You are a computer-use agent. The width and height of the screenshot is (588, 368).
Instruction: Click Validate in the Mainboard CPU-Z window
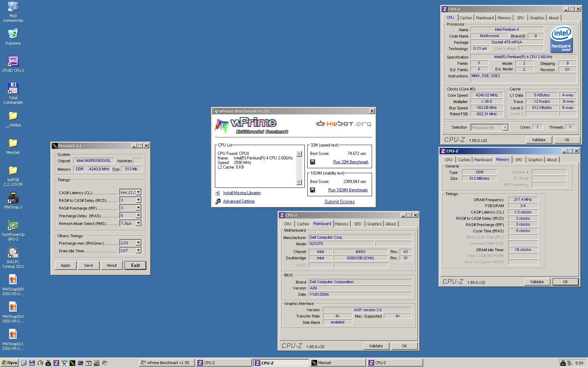pos(376,346)
